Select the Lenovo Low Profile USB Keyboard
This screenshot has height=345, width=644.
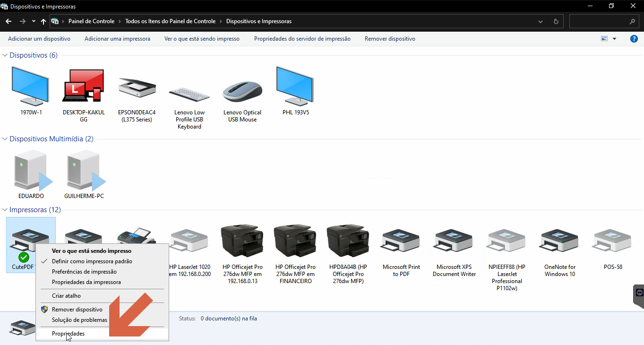click(189, 94)
